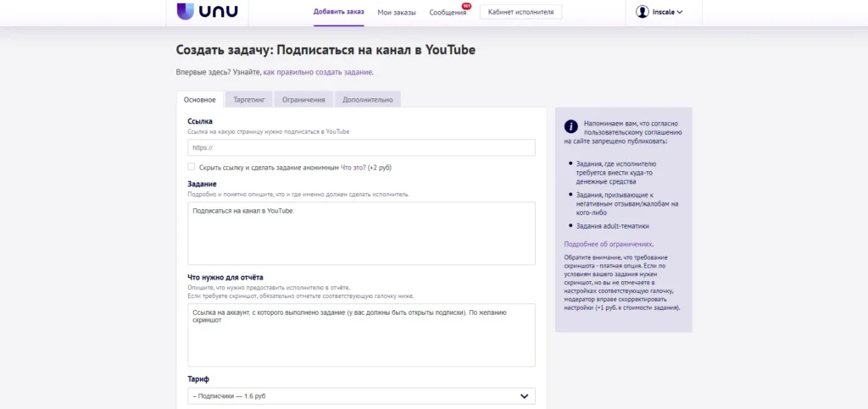Enable Скрыть ссылку anonymous task checkbox
The image size is (868, 409).
click(x=192, y=167)
